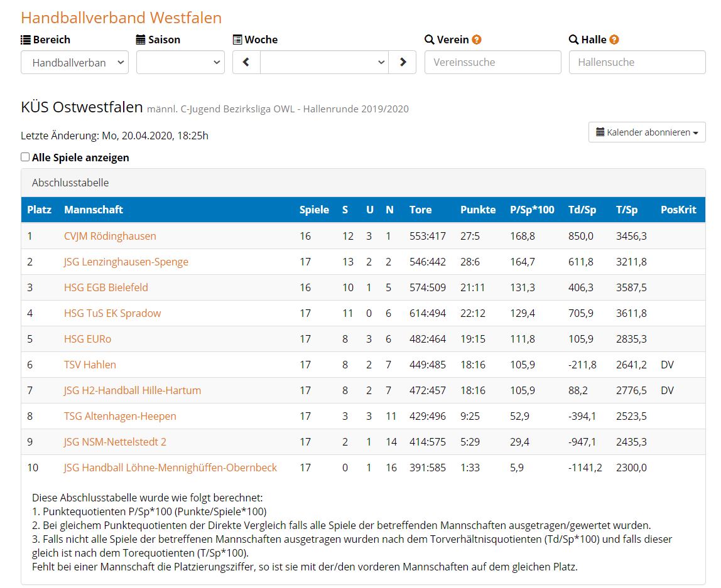Open HSG EGB Bielefeld team link

click(x=106, y=287)
